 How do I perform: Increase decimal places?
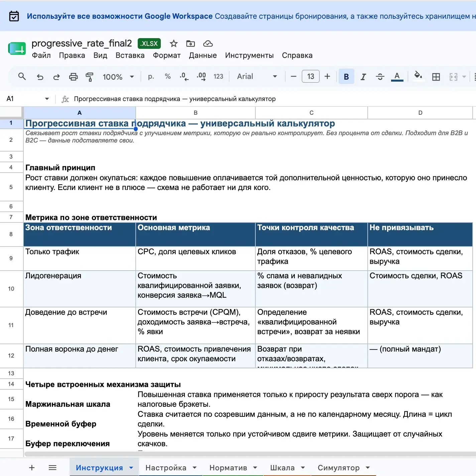point(202,77)
